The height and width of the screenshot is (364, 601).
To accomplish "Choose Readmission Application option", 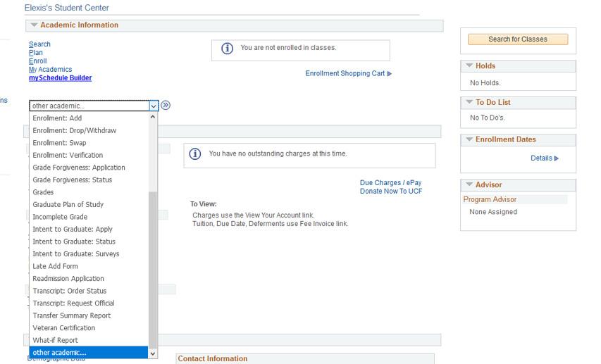I will [89, 279].
